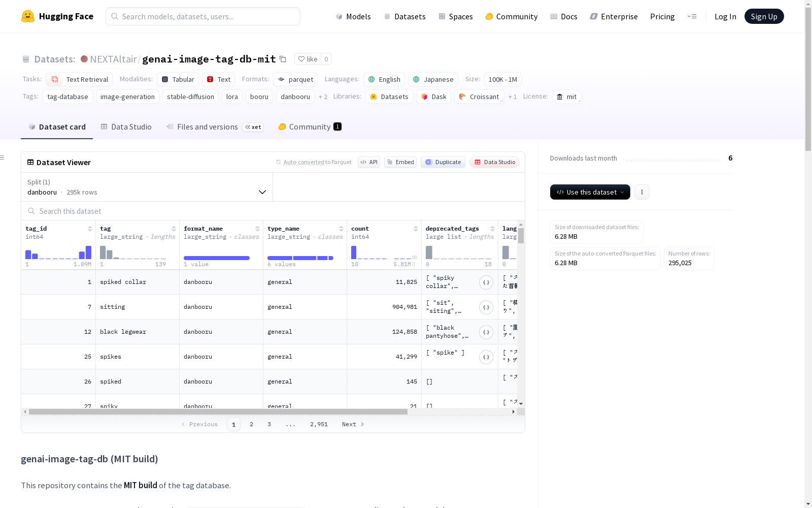812x508 pixels.
Task: Select the Croissant library tag
Action: point(479,97)
